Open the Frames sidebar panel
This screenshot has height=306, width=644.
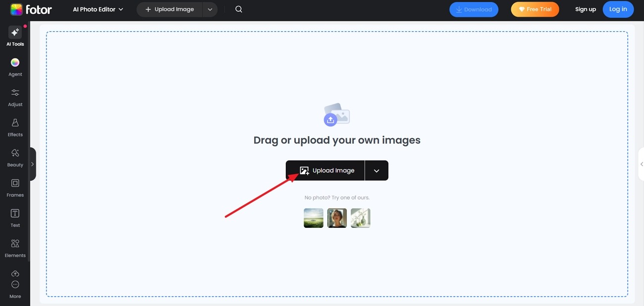[x=15, y=188]
